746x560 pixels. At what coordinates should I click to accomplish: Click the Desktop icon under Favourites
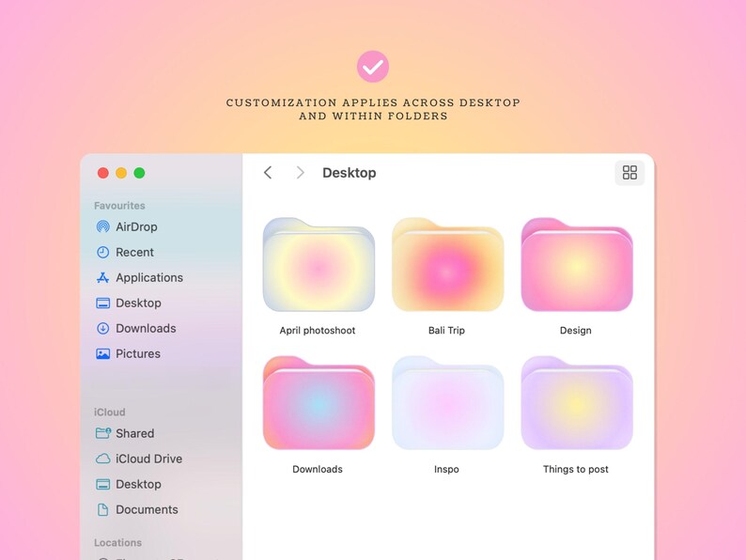click(x=102, y=303)
